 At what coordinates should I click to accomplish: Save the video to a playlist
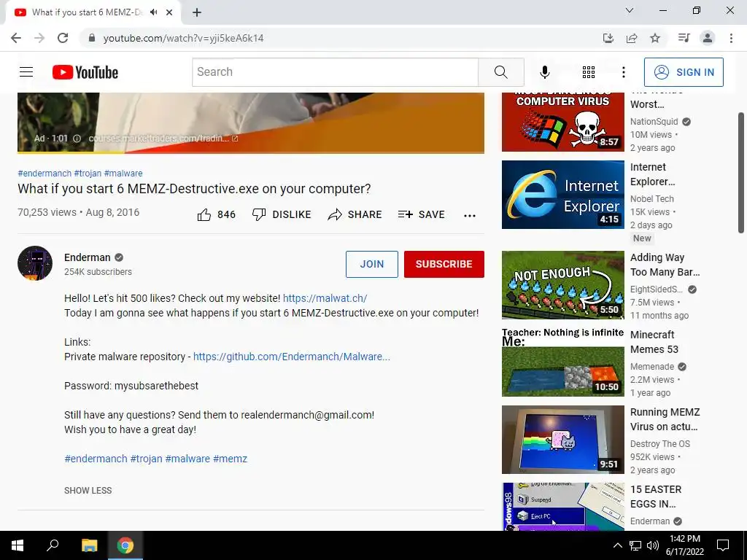[x=421, y=215]
